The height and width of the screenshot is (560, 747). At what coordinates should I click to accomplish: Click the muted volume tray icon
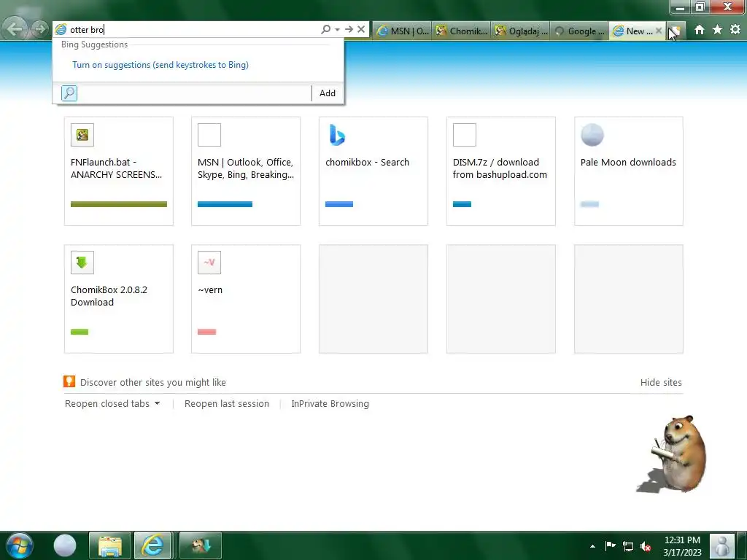[646, 546]
